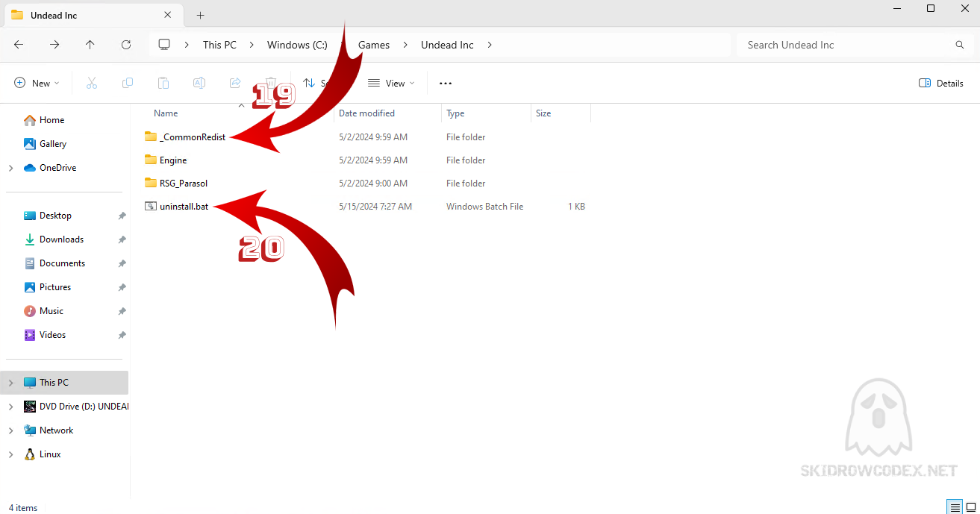The height and width of the screenshot is (514, 980).
Task: Sort by Size column header
Action: click(x=543, y=113)
